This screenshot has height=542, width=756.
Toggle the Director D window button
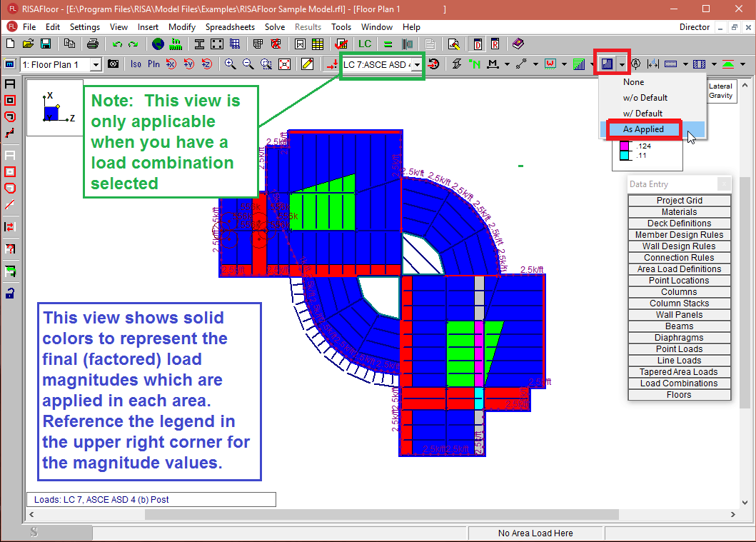(478, 44)
